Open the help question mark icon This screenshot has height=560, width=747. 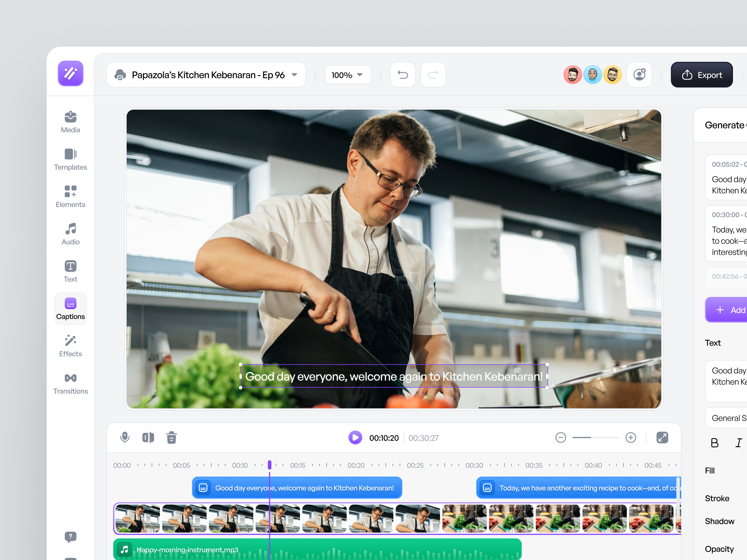(x=70, y=536)
